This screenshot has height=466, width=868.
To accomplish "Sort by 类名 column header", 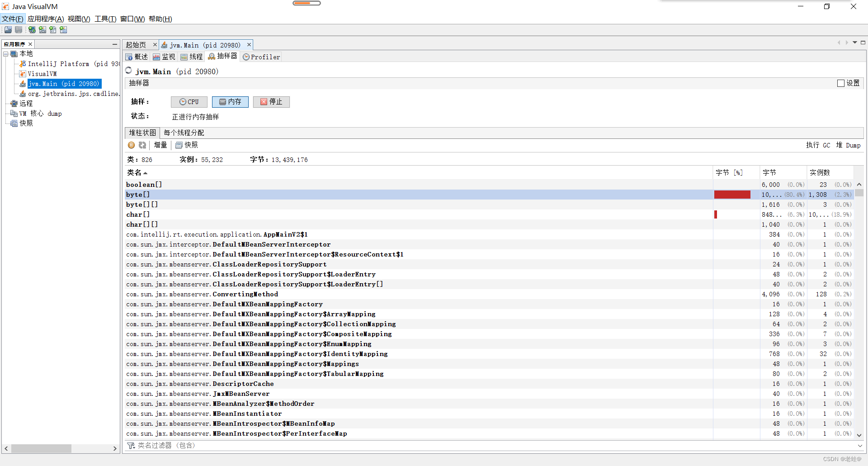I will (419, 173).
